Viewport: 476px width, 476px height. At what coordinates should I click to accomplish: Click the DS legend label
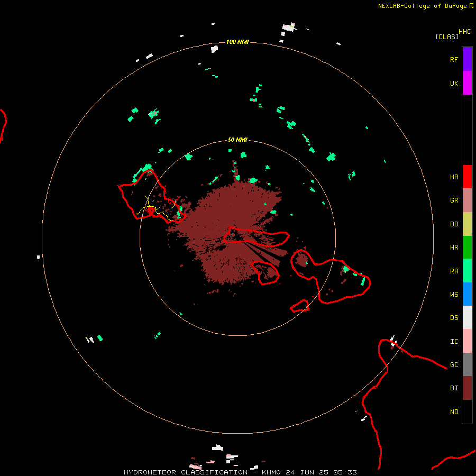[x=454, y=318]
